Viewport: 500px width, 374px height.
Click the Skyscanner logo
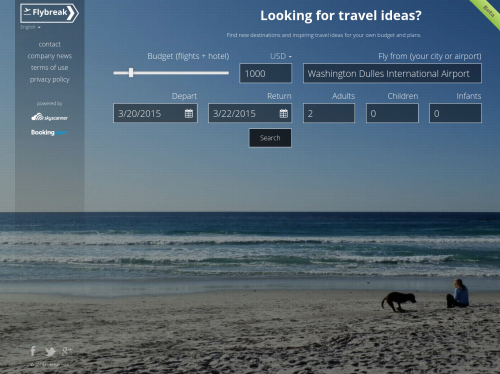(x=50, y=117)
